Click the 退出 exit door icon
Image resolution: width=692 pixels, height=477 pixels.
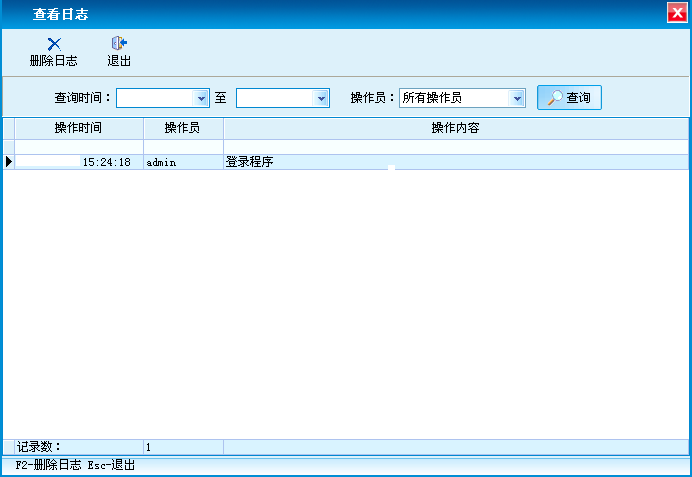119,44
